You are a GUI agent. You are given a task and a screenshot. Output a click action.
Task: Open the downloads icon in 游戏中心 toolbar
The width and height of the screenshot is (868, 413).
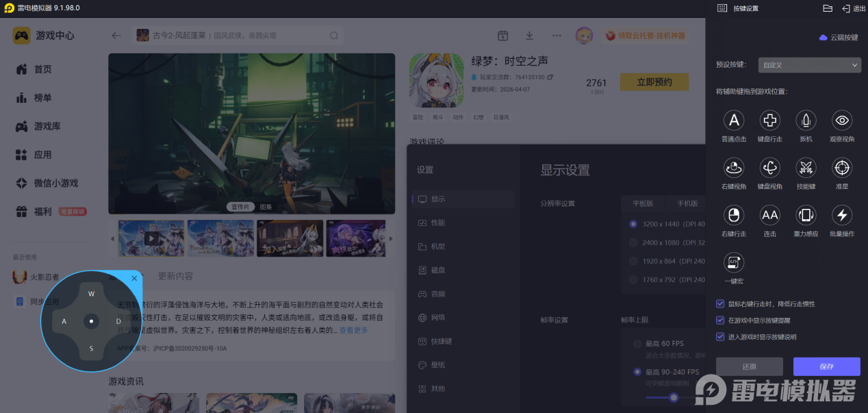(x=529, y=36)
